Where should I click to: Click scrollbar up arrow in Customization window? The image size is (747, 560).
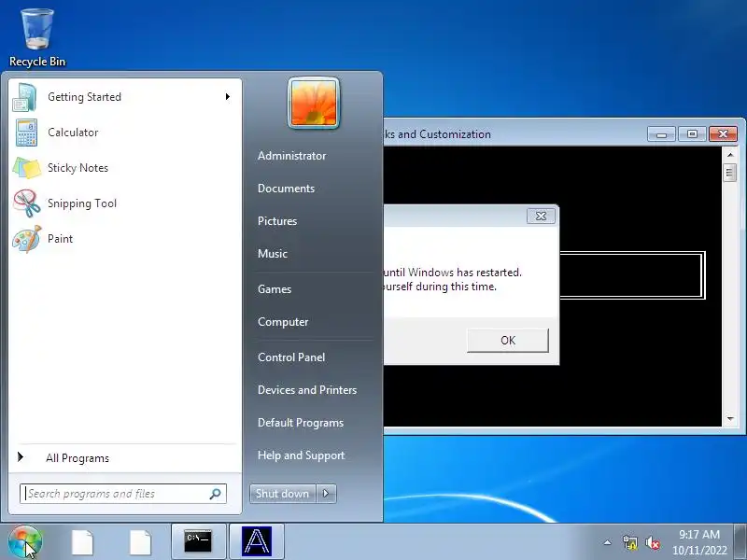[730, 155]
